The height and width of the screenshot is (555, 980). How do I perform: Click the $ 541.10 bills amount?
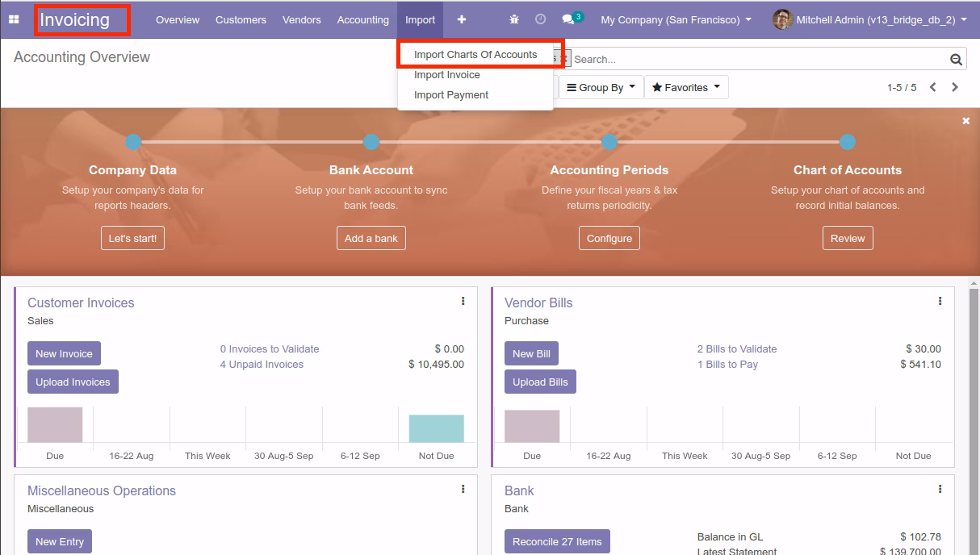coord(921,365)
